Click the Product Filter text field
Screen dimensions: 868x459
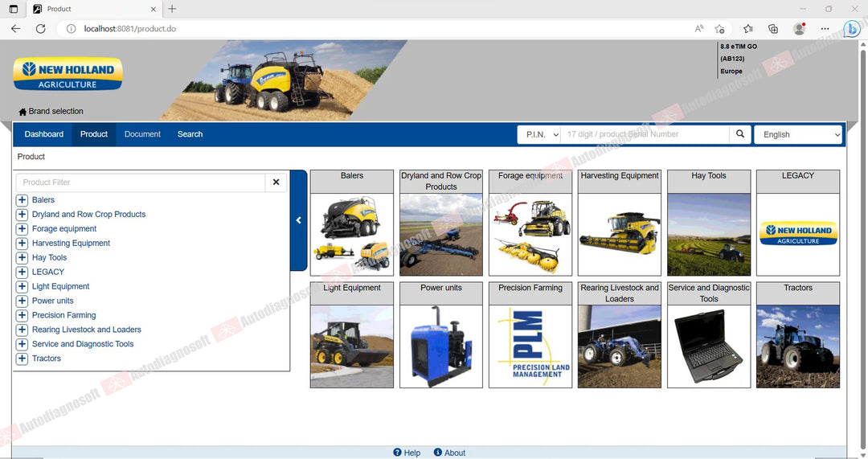tap(141, 182)
